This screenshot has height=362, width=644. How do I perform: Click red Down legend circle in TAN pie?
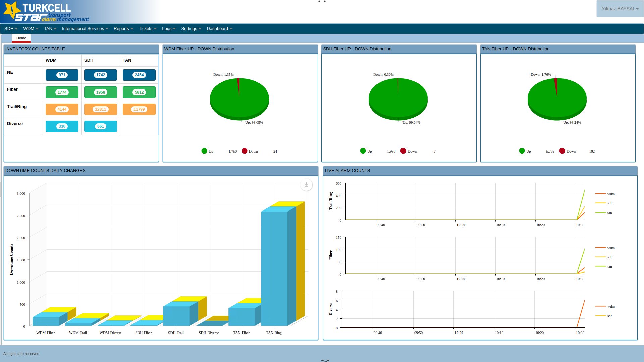[x=562, y=151]
